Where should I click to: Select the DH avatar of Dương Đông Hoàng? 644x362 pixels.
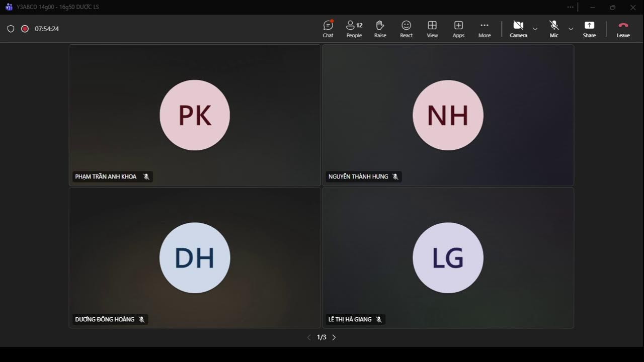195,258
